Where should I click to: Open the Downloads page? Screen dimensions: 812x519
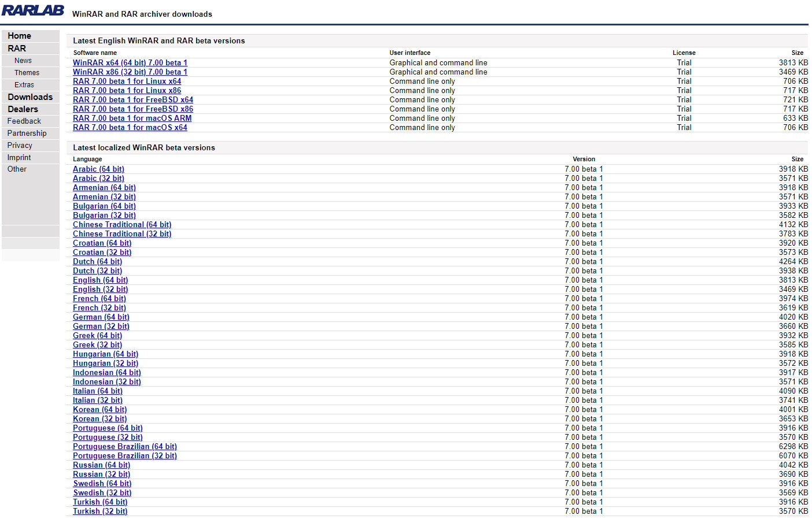tap(30, 97)
